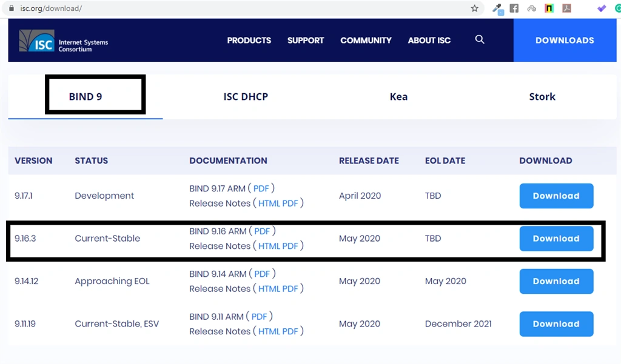Screen dimensions: 621x364
Task: Open the PRODUCTS menu
Action: coord(249,41)
